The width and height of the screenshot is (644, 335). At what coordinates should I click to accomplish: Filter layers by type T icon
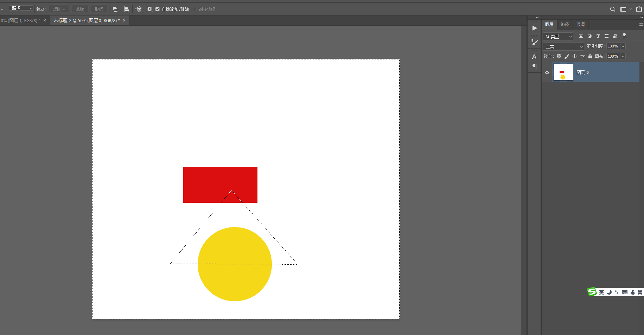[x=598, y=36]
